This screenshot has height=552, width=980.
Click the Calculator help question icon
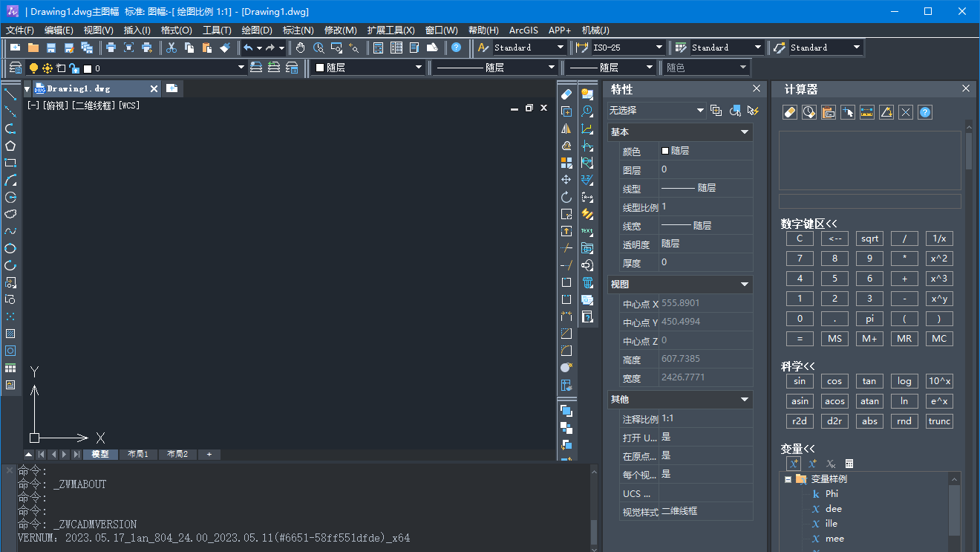pos(925,112)
